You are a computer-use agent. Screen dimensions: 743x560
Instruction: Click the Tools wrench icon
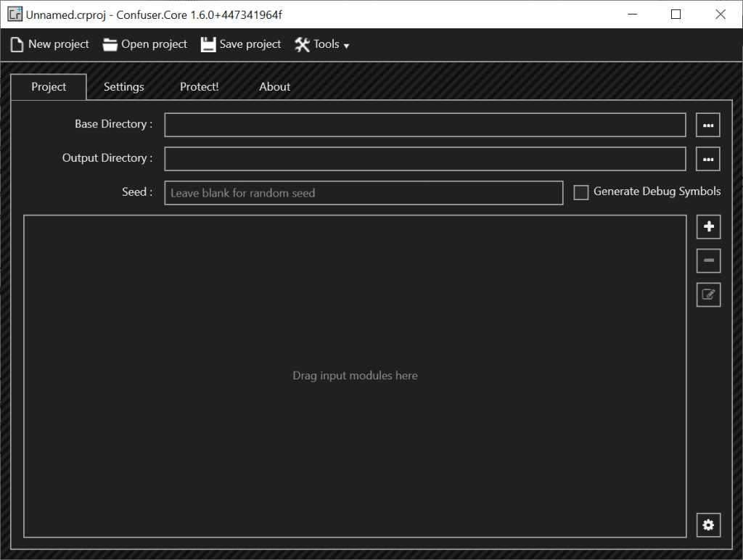point(302,44)
